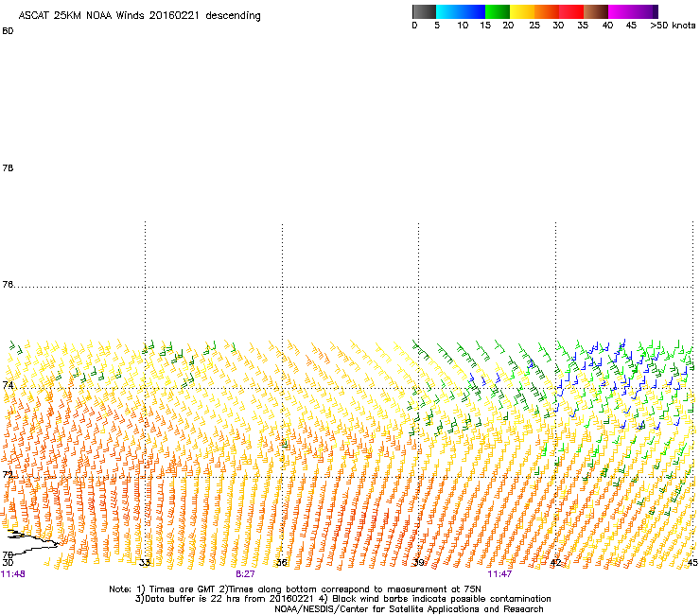
Task: Click the '5' label under the color bar
Action: (437, 26)
